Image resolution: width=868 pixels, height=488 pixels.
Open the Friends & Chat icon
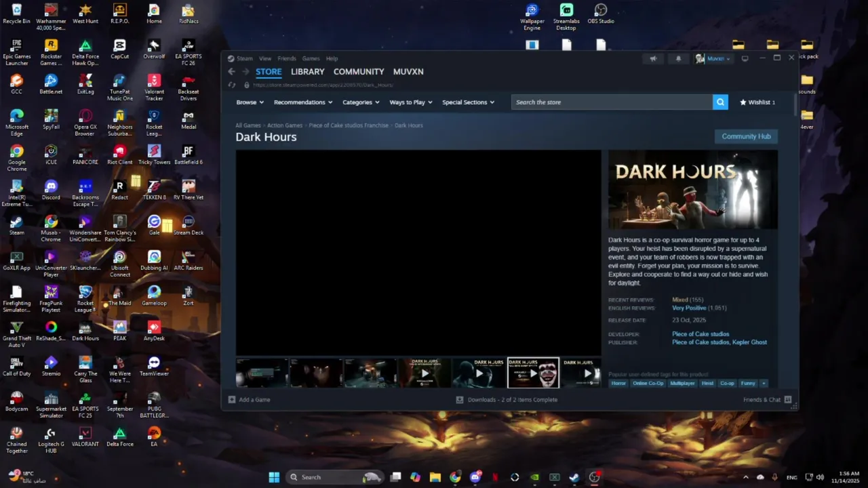[788, 400]
